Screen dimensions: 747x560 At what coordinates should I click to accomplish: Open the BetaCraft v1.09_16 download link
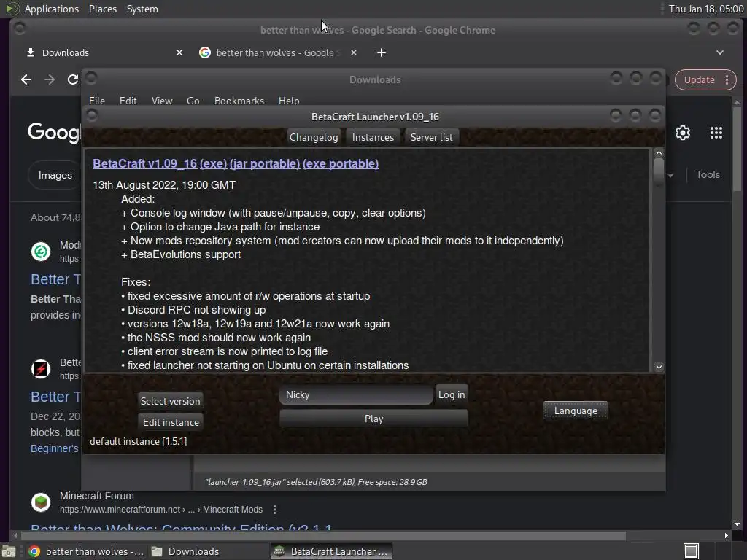tap(145, 163)
